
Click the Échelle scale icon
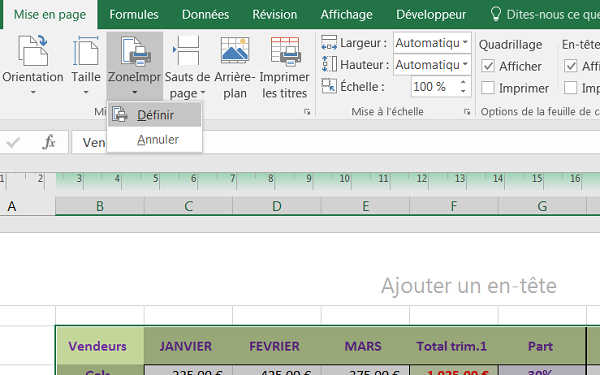pos(329,86)
